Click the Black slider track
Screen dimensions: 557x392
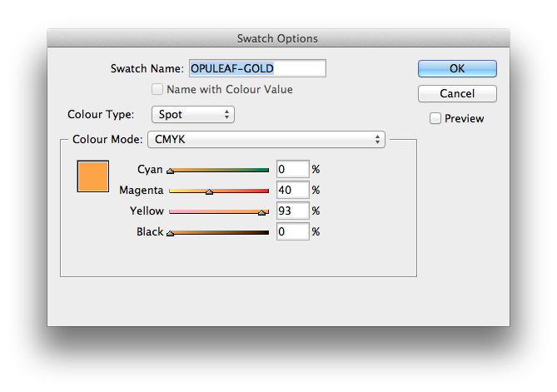[219, 232]
